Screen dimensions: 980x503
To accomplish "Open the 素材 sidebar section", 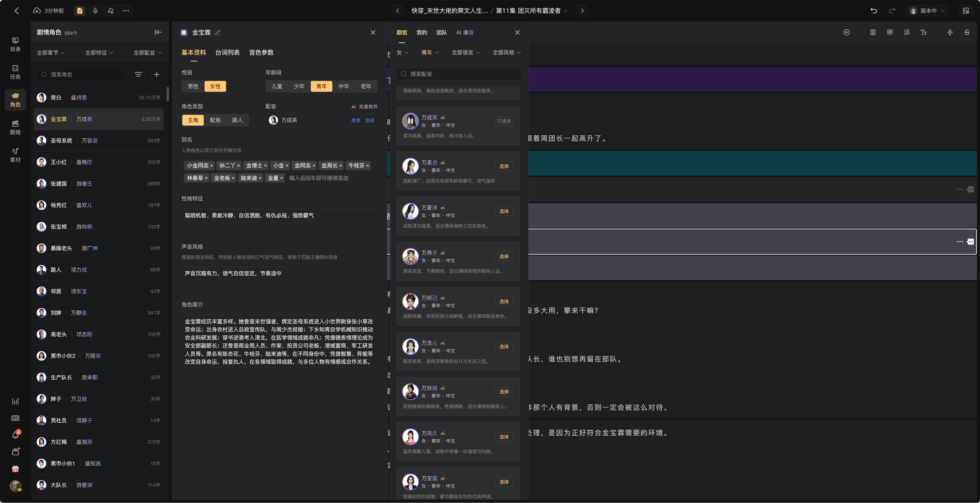I will point(15,155).
